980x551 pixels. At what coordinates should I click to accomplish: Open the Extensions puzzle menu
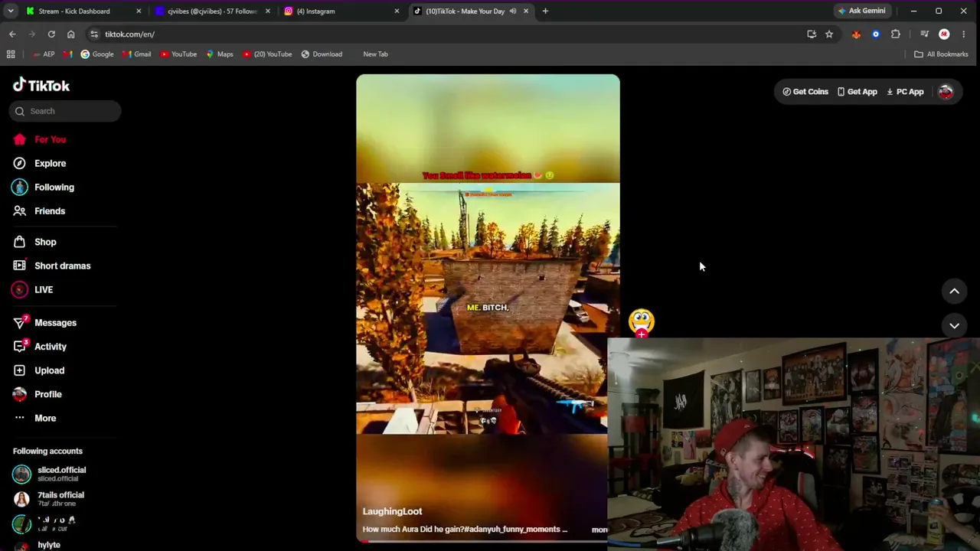[896, 34]
